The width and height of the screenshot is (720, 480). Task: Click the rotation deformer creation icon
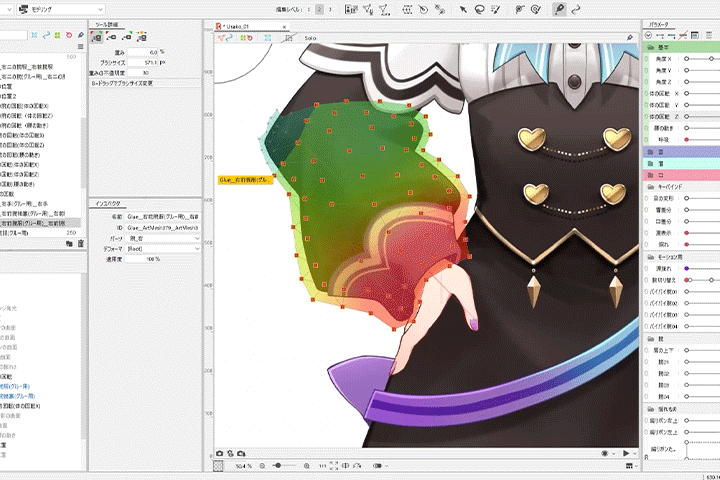coord(423,9)
